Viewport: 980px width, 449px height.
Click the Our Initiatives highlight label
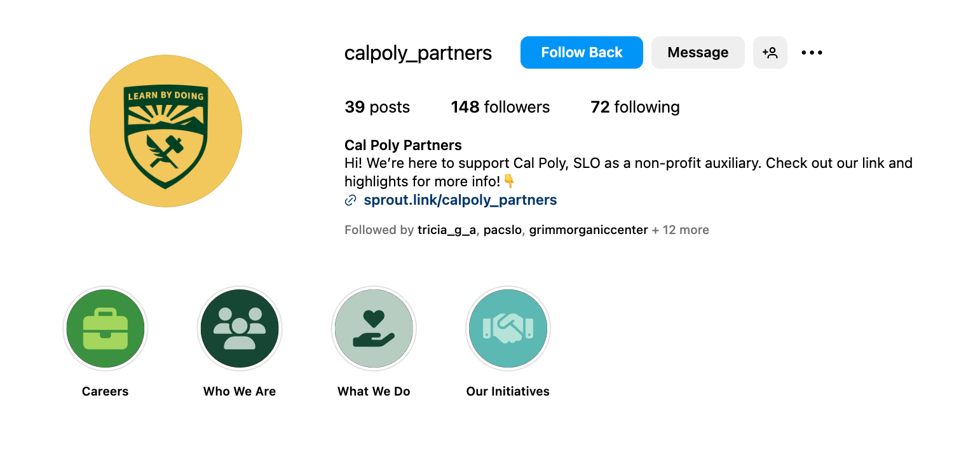508,391
